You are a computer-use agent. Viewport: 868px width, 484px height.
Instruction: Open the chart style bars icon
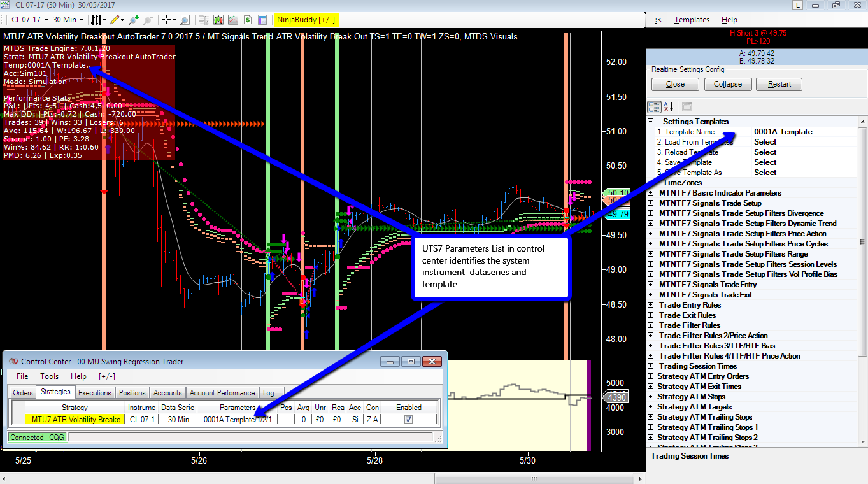pos(97,20)
